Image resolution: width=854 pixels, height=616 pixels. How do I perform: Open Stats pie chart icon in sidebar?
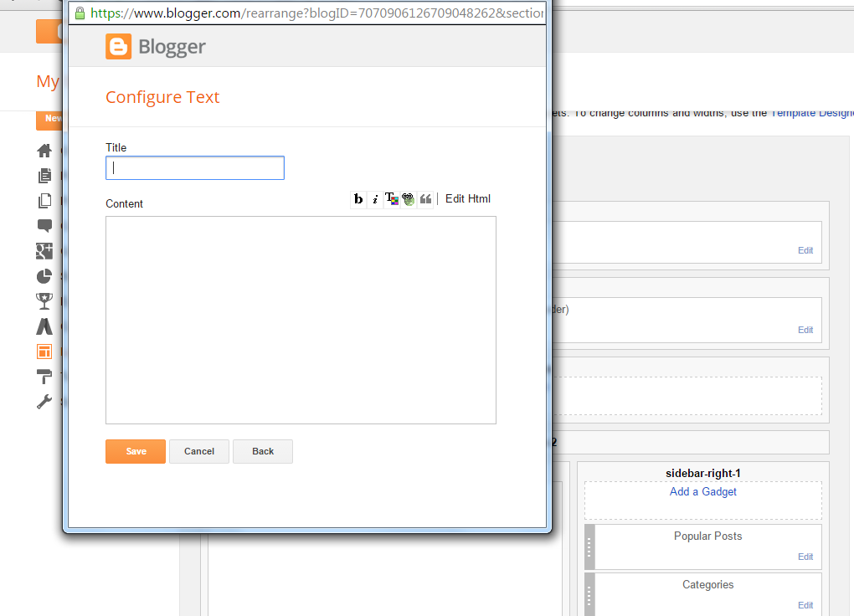coord(44,276)
